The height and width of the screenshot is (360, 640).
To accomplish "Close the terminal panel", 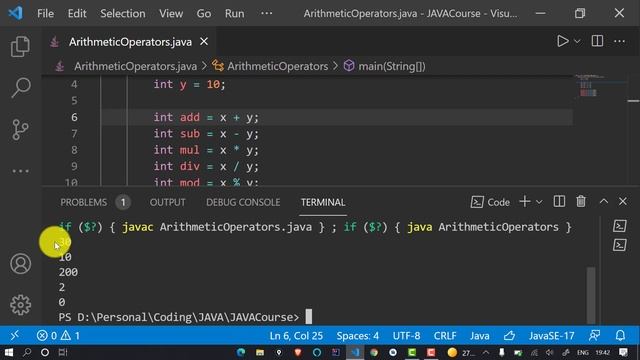I will 622,201.
